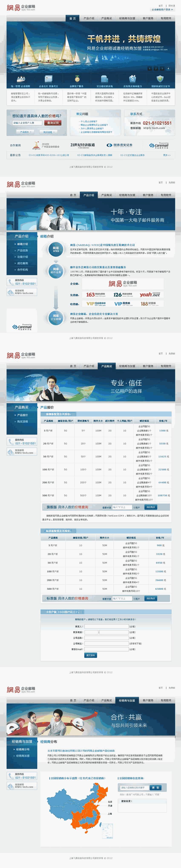The width and height of the screenshot is (181, 868).
Task: Click 询价购买 button in the 标准版 query bar
Action: [x=150, y=598]
